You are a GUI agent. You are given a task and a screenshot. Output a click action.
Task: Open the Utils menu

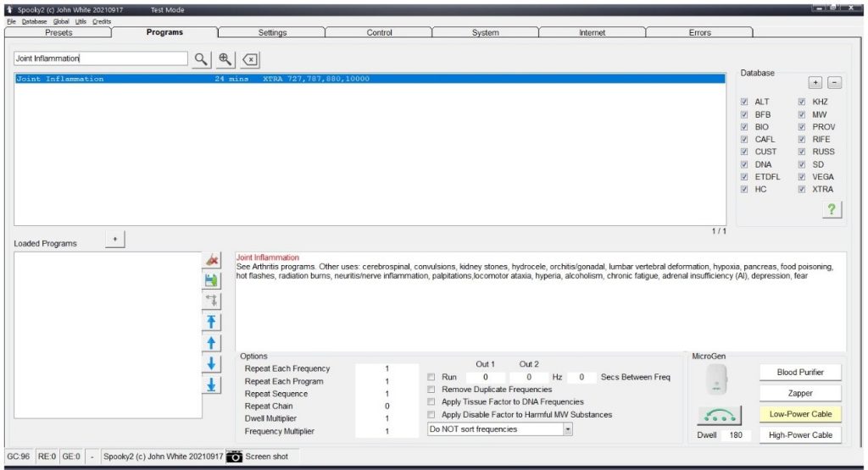click(x=82, y=21)
